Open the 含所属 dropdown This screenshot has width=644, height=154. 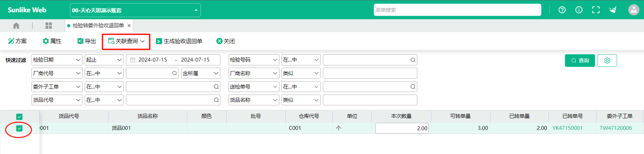click(x=201, y=73)
